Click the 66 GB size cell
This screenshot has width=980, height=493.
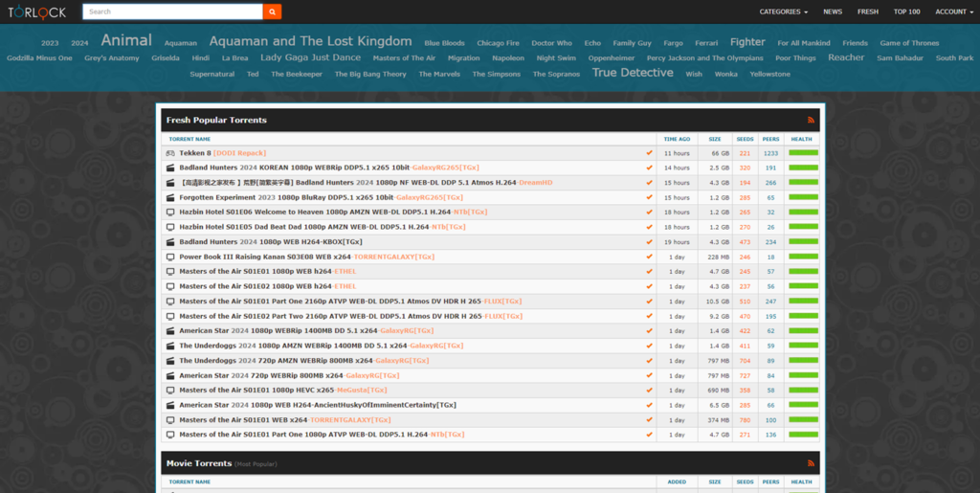click(721, 153)
